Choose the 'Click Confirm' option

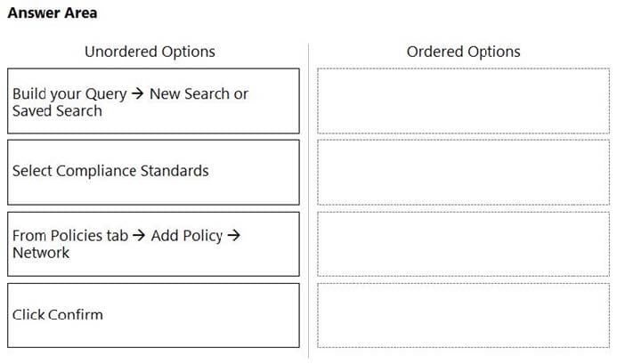tap(153, 315)
